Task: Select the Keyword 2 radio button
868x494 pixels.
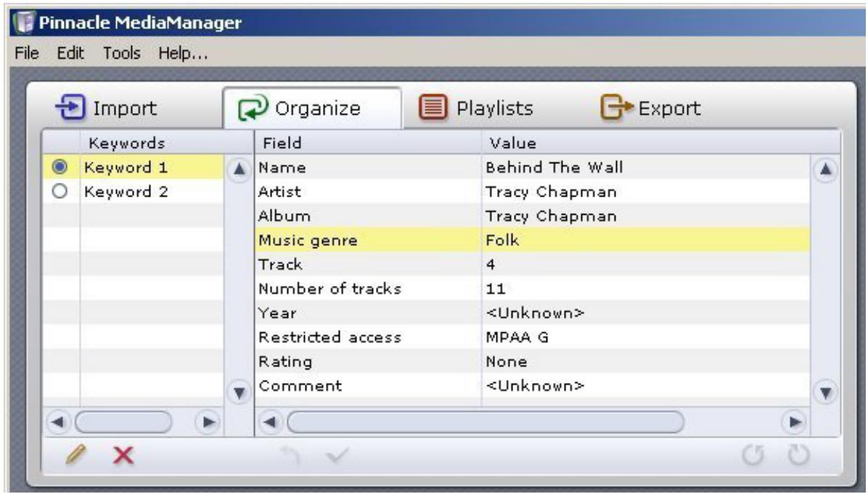Action: click(60, 192)
